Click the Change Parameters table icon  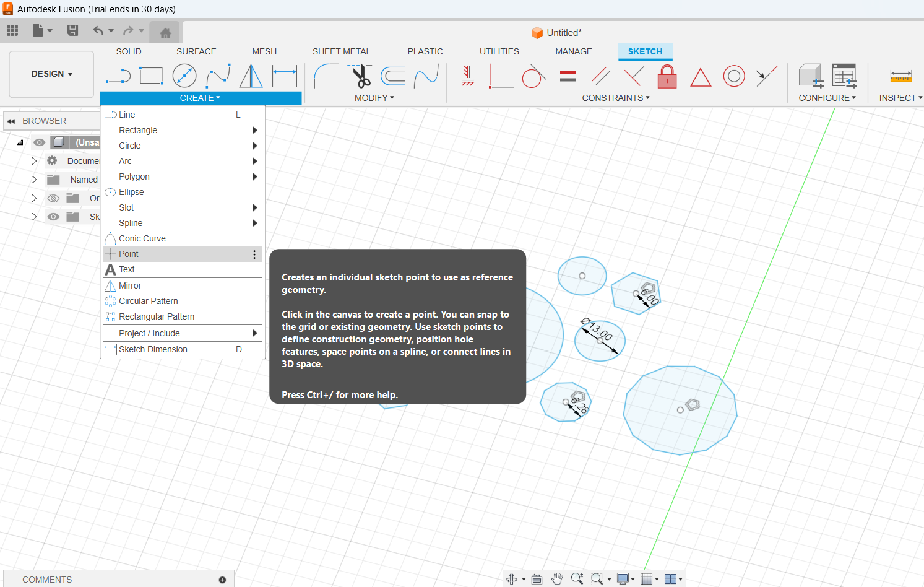(844, 76)
